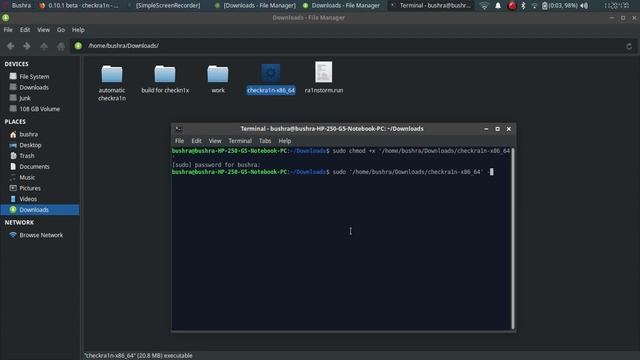Go to home folder via house toolbar icon
The height and width of the screenshot is (360, 640).
(x=60, y=46)
